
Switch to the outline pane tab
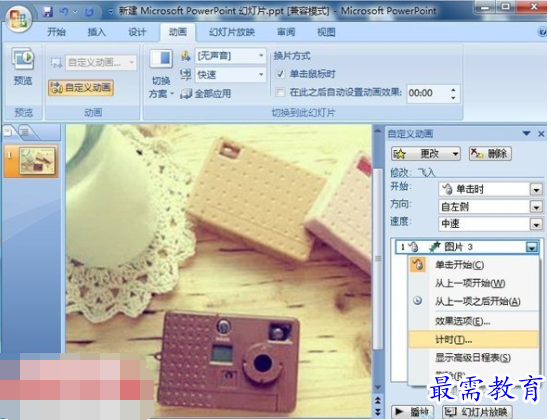[25, 132]
